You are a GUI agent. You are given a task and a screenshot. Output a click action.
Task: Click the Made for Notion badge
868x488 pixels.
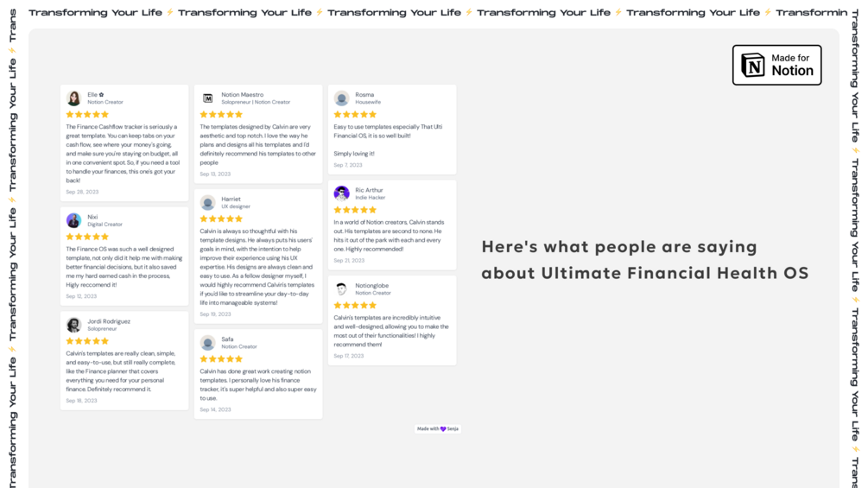(x=776, y=65)
